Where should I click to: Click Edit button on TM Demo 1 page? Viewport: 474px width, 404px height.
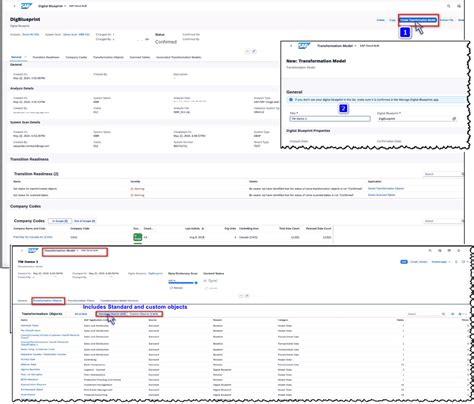404,262
